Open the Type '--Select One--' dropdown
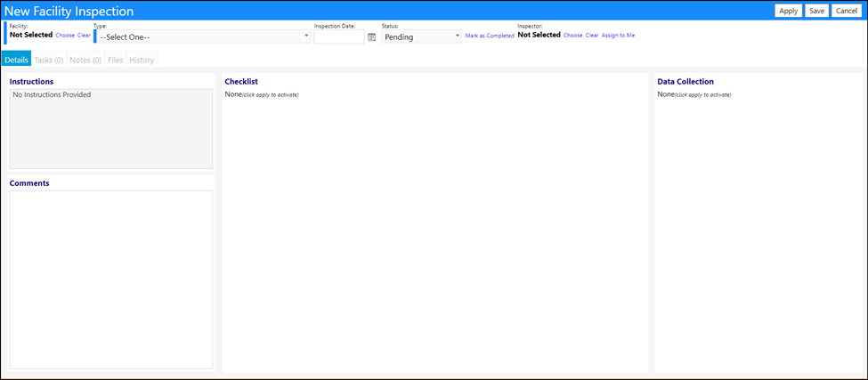The height and width of the screenshot is (380, 868). coord(203,36)
